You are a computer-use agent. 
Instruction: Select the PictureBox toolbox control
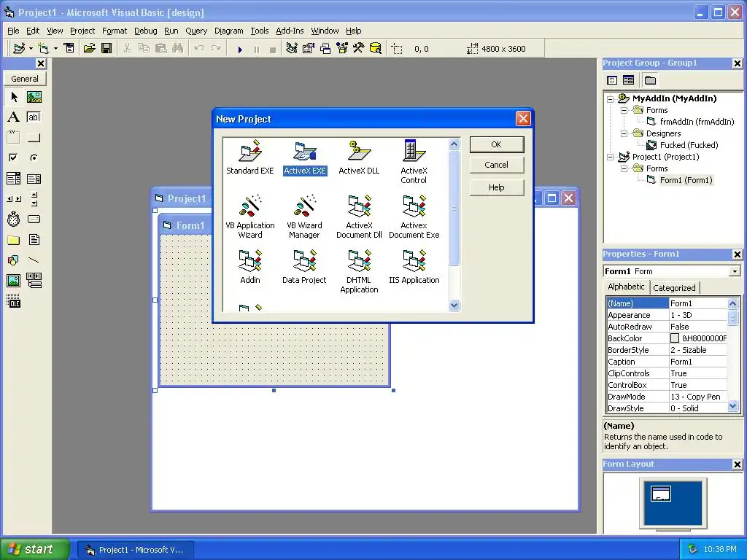click(x=34, y=97)
